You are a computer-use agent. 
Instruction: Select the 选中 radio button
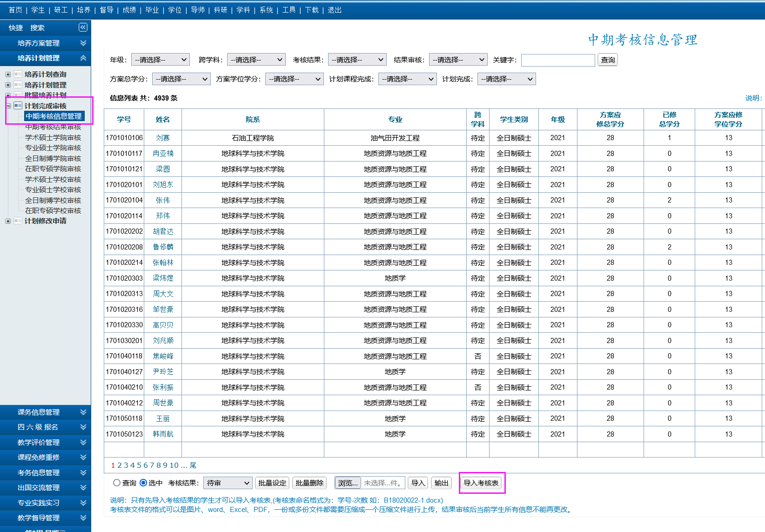coord(143,483)
